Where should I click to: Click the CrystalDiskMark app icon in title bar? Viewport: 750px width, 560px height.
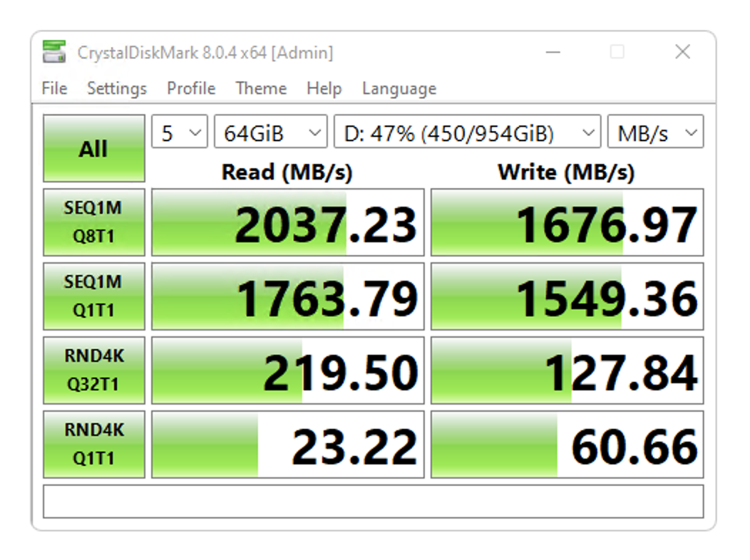point(54,51)
